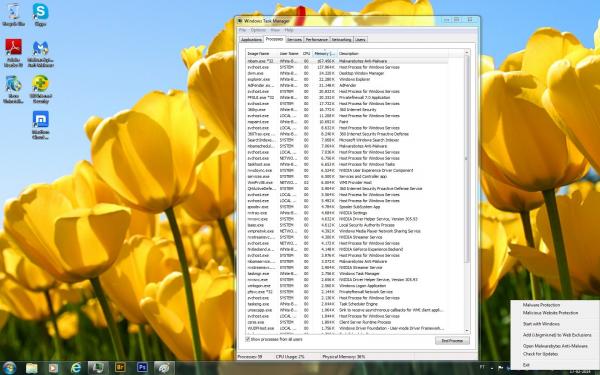
Task: Click the process list vertical scrollbar thumb
Action: point(467,159)
